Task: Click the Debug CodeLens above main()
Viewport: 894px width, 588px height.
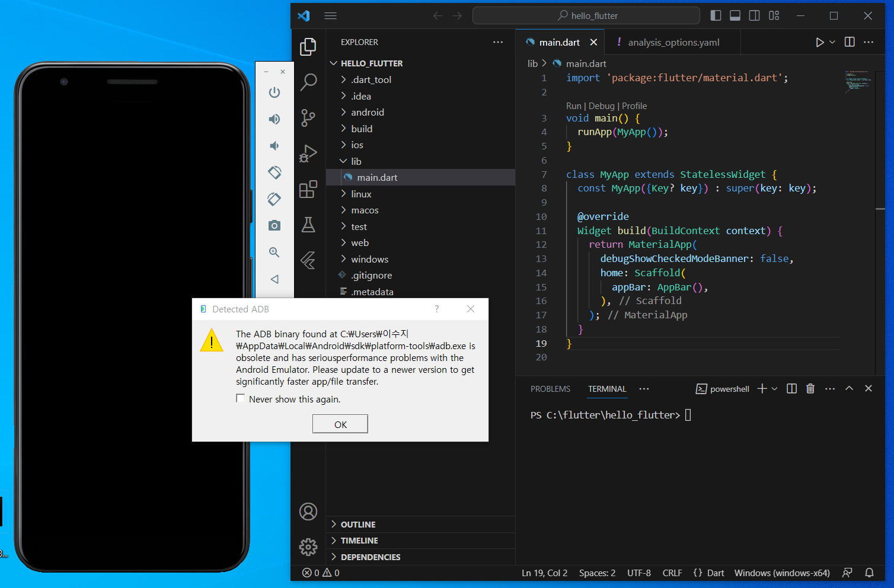Action: [x=602, y=106]
